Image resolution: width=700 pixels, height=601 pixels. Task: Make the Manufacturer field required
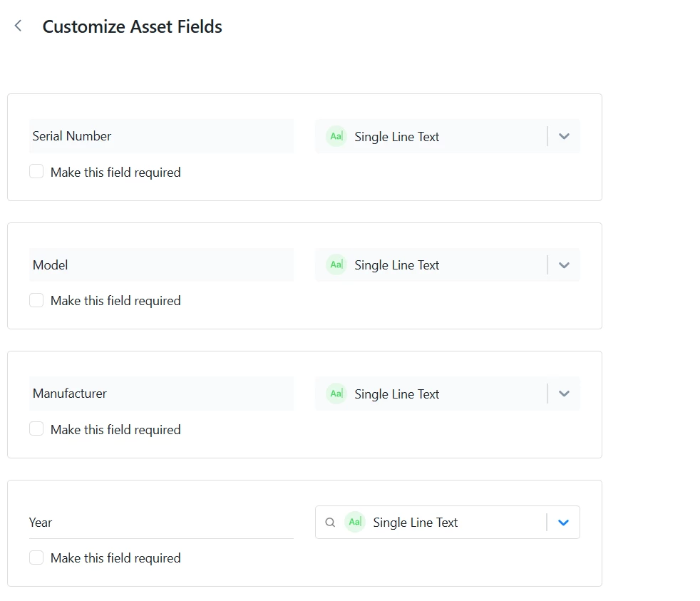point(36,429)
